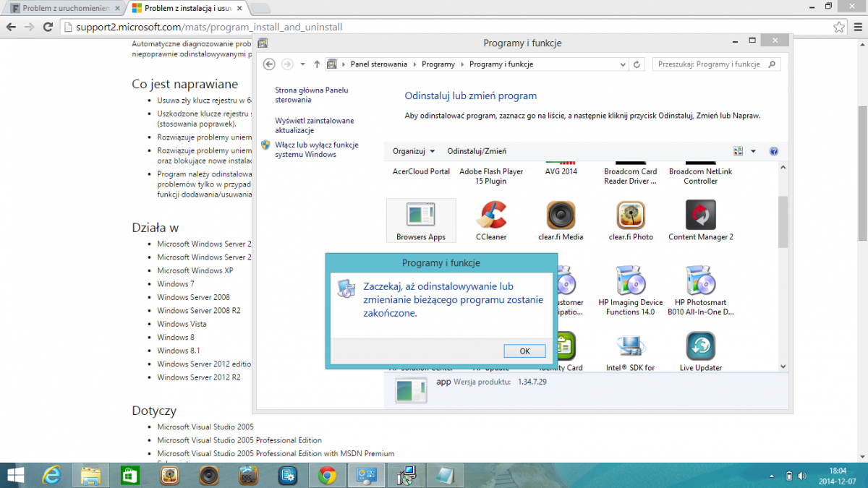Open File Explorer from the taskbar

pyautogui.click(x=91, y=475)
